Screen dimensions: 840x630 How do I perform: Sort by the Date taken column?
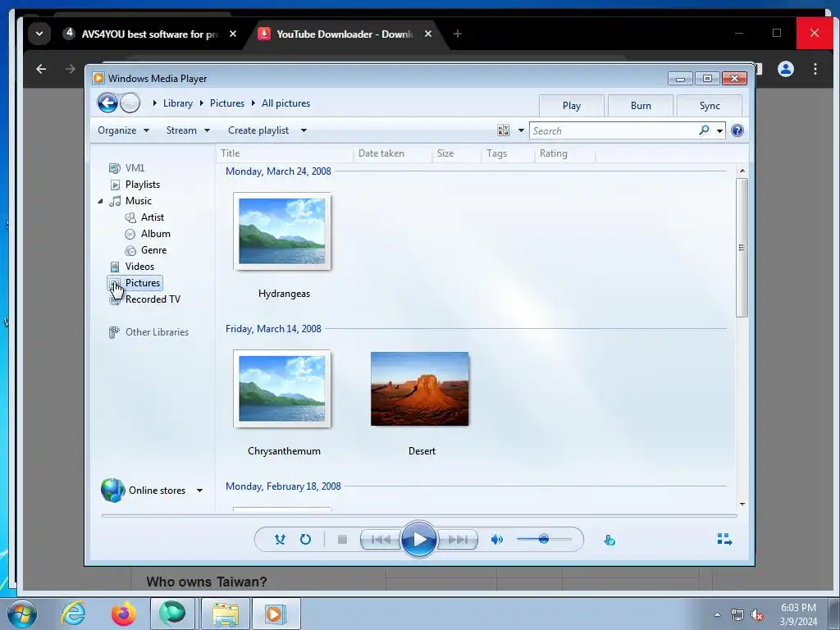coord(393,153)
